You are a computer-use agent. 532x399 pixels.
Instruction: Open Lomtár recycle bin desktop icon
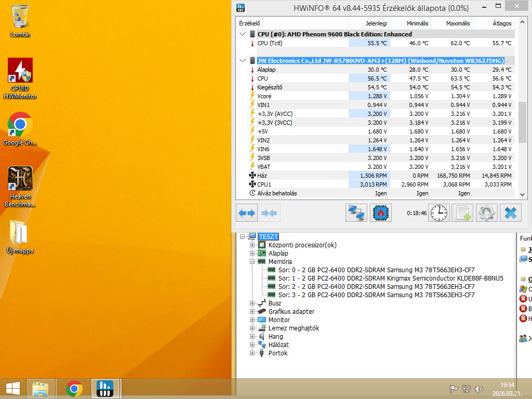pos(20,21)
